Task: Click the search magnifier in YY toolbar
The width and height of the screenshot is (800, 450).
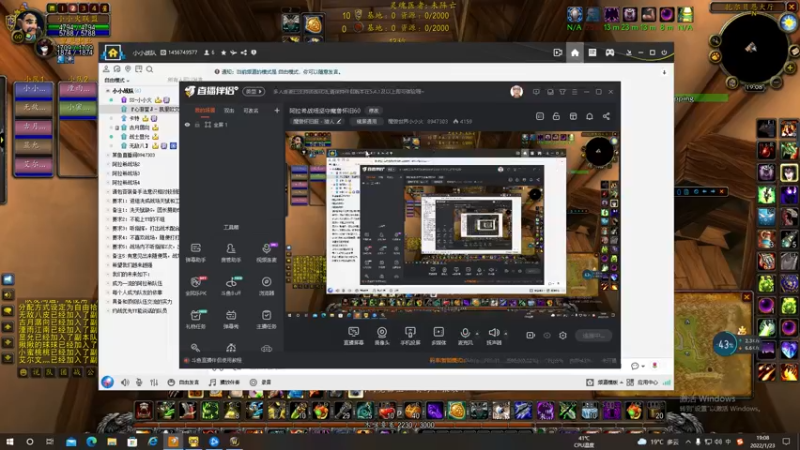Action: [149, 69]
